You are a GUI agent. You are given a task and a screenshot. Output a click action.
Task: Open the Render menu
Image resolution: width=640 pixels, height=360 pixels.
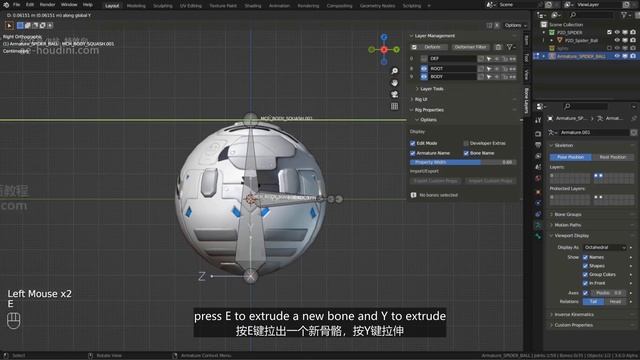[47, 4]
